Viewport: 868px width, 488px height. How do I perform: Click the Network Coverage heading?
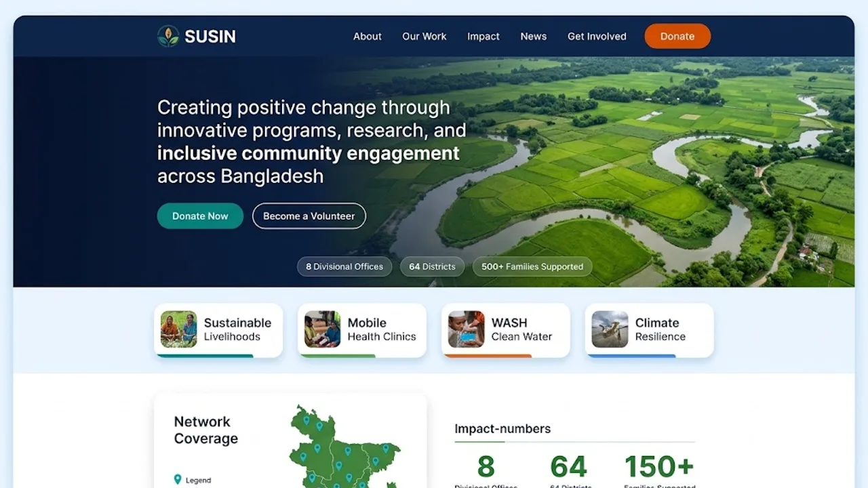pos(206,430)
